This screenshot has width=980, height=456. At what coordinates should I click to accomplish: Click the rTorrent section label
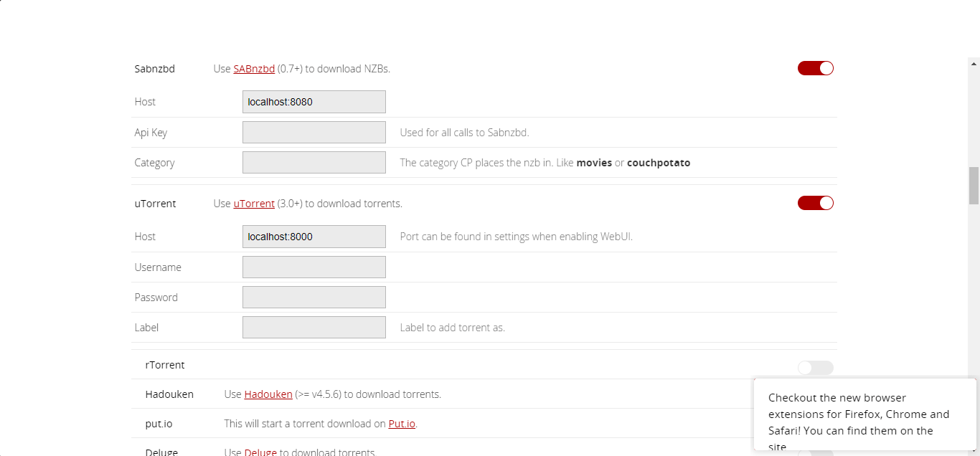click(x=165, y=364)
